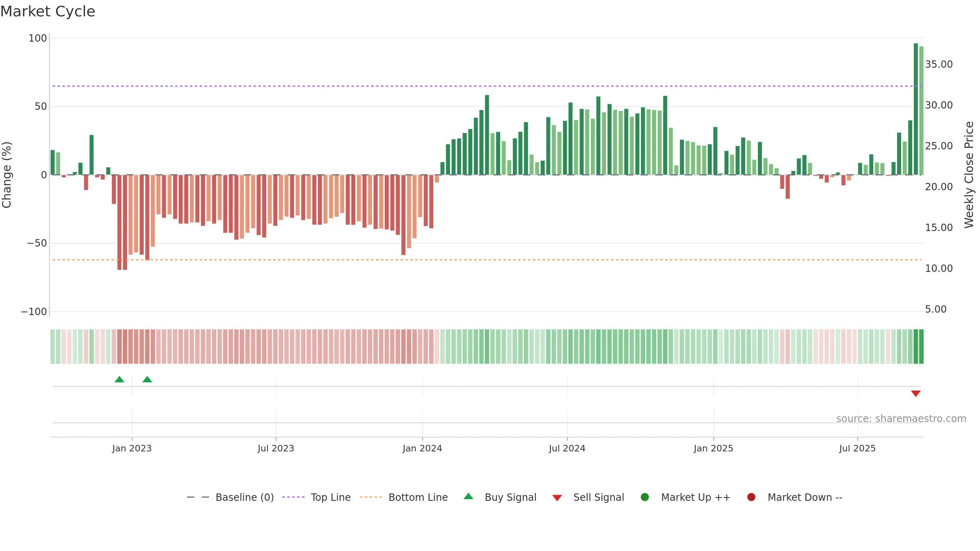Toggle the Bottom Line legend entry
980x551 pixels.
404,497
